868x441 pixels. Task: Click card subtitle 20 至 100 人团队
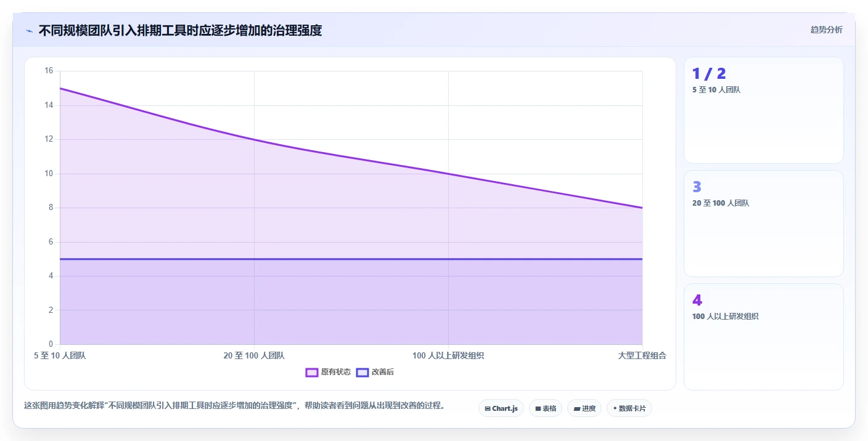721,203
